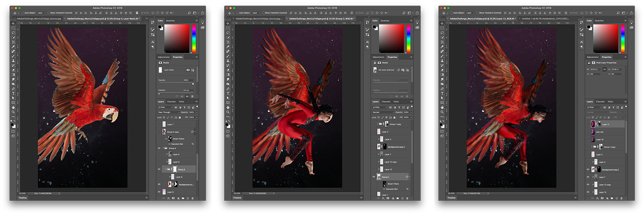Add layer style fx in the right window

coord(598,198)
